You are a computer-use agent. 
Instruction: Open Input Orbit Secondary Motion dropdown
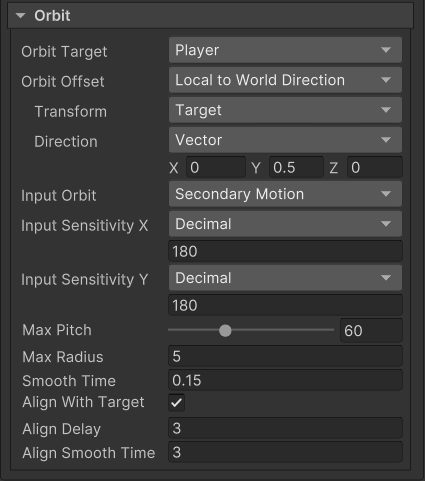click(285, 194)
